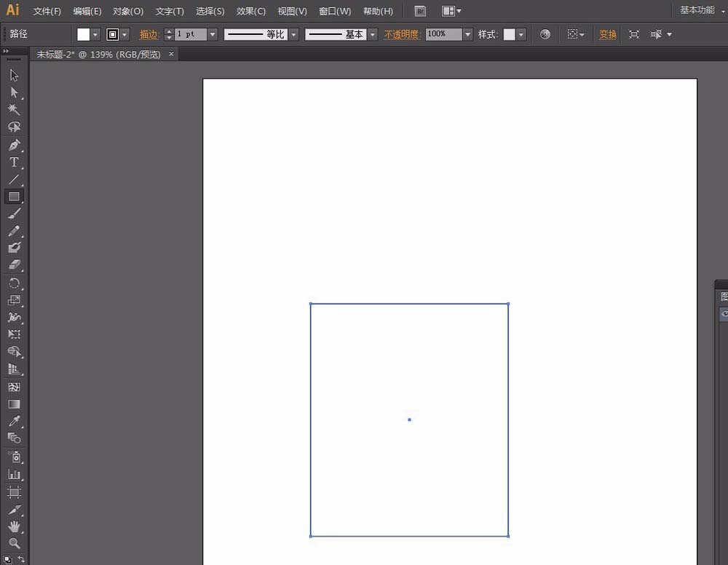This screenshot has width=728, height=565.
Task: Open the 效果(C) menu
Action: tap(250, 11)
